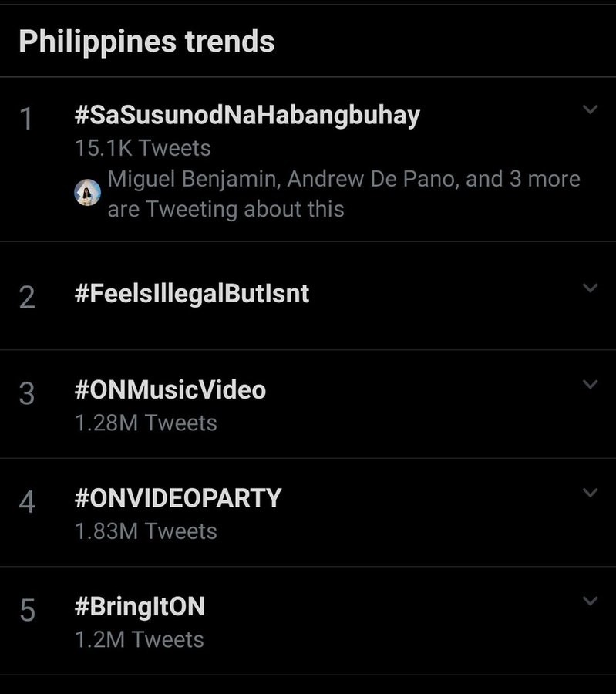Click the "1.83M Tweets" count
The image size is (616, 694).
pyautogui.click(x=146, y=531)
